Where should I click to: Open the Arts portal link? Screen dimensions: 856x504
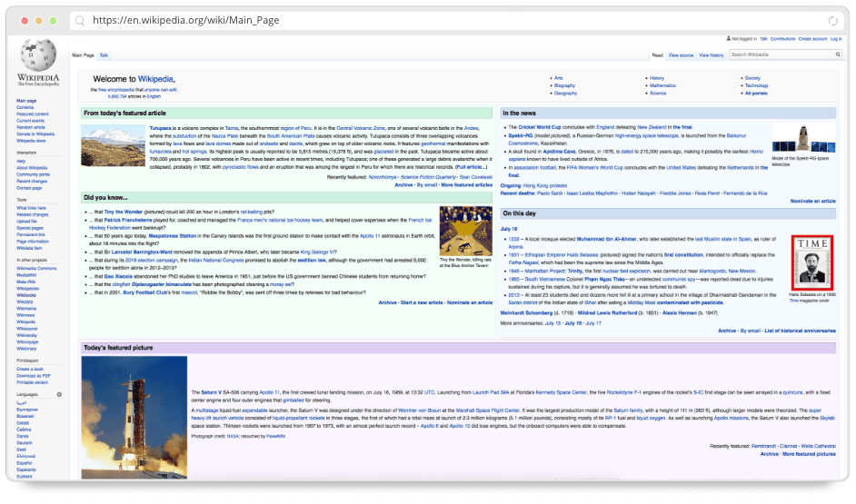[559, 78]
